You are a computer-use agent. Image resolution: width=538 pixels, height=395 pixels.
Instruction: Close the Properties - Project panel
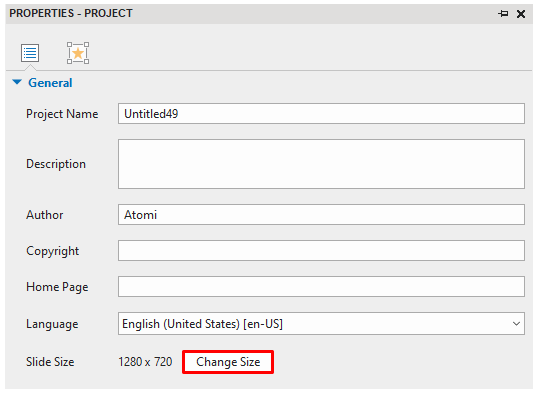[521, 14]
